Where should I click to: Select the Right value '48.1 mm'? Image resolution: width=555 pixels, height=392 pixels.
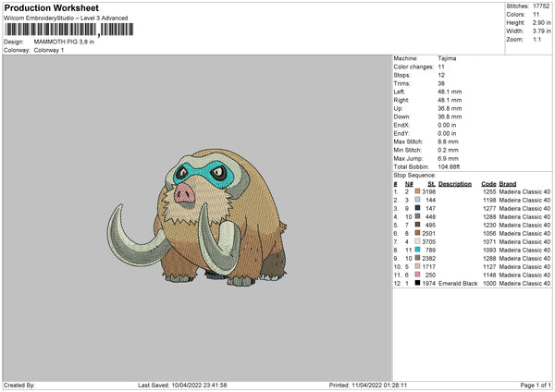pos(450,100)
